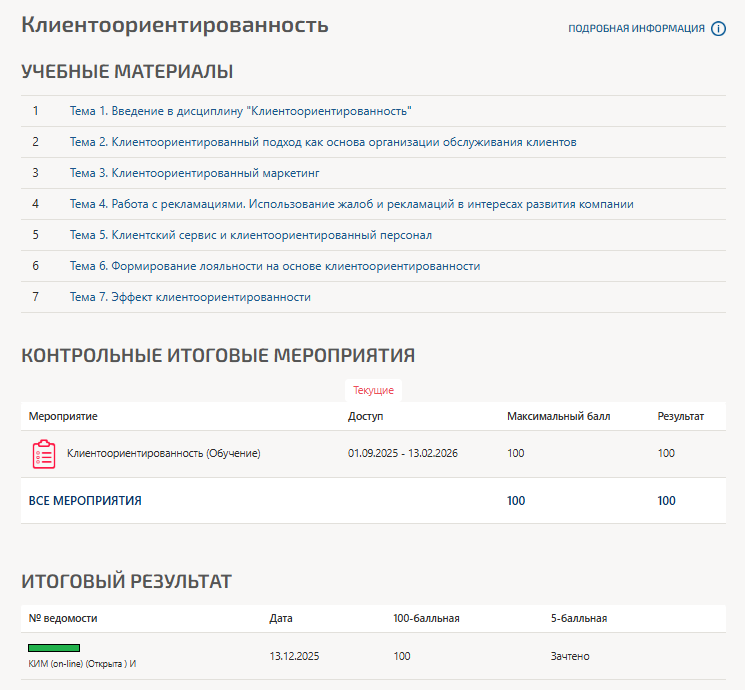Screen dimensions: 745x690
Task: Click the Максимальный балл column header
Action: pos(558,416)
